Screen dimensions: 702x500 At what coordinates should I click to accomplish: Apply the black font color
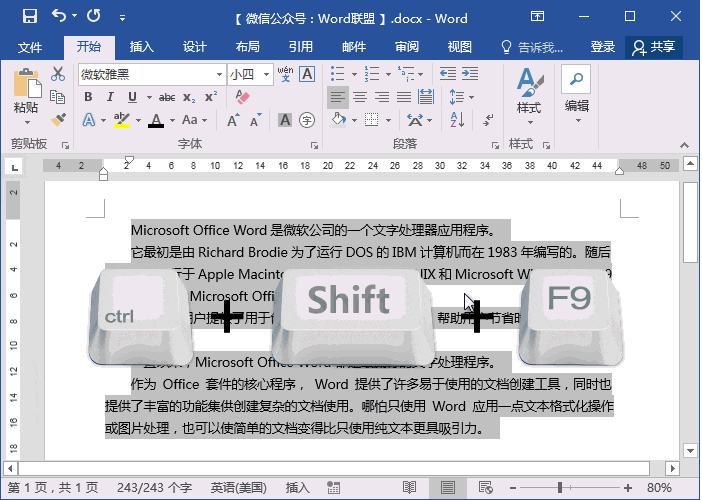(156, 120)
